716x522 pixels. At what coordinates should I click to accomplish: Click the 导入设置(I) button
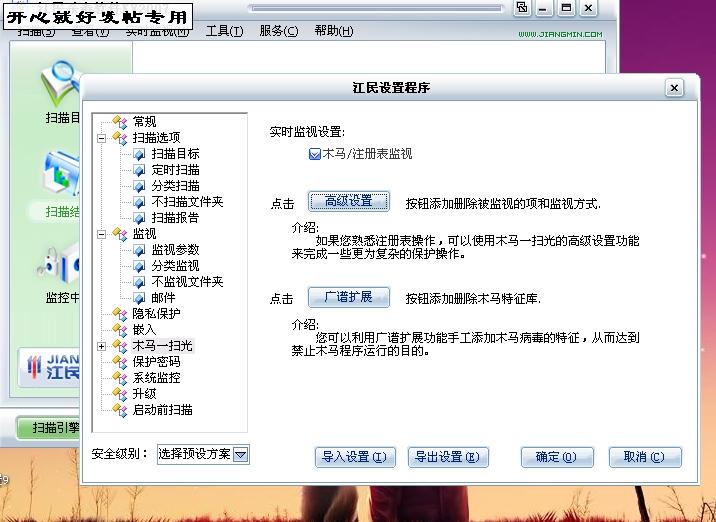pos(355,457)
